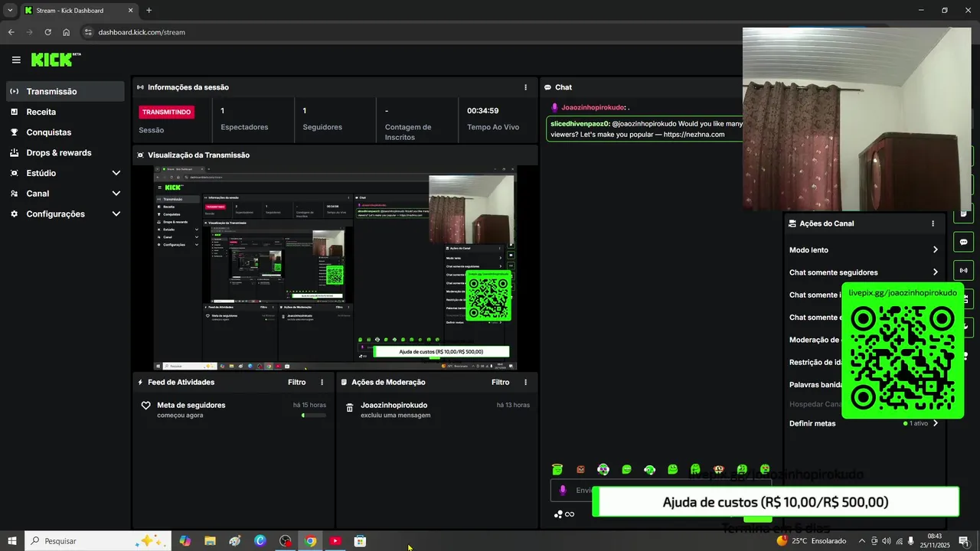This screenshot has width=980, height=551.
Task: Open File Explorer from the taskbar
Action: pyautogui.click(x=210, y=541)
